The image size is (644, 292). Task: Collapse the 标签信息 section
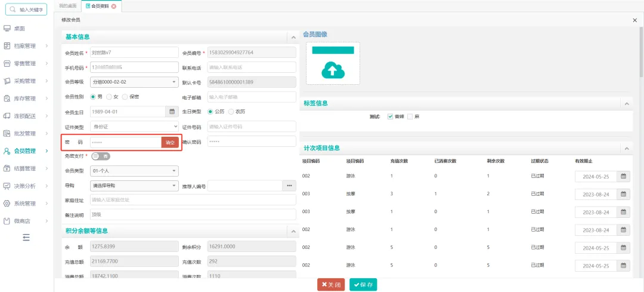click(x=627, y=104)
